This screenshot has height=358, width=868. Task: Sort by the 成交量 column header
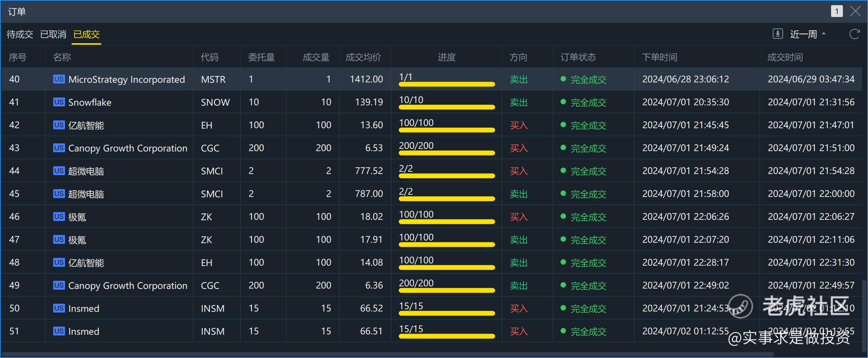click(x=316, y=57)
